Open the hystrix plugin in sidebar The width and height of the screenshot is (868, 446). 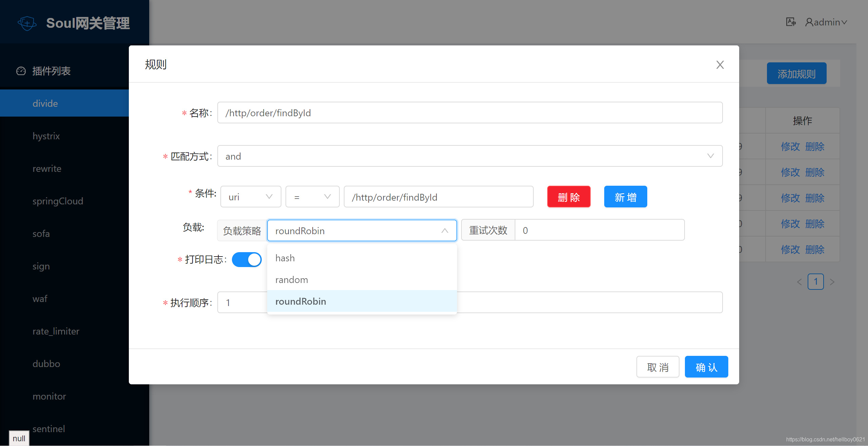coord(46,136)
